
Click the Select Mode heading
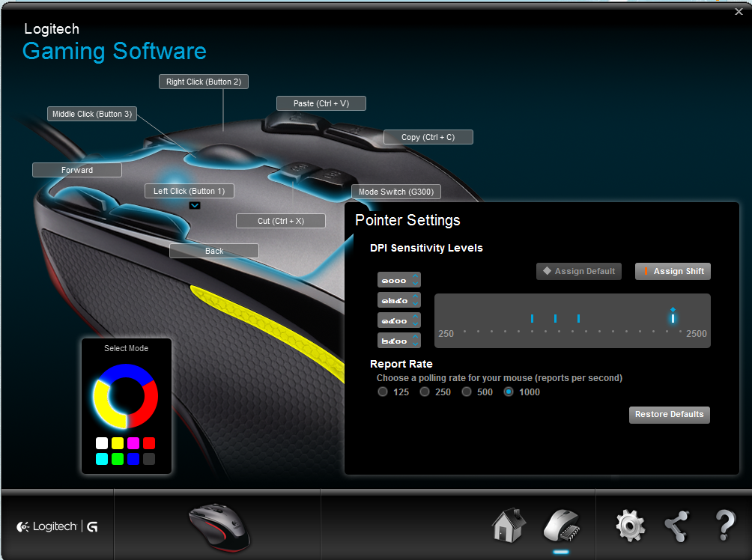[126, 349]
